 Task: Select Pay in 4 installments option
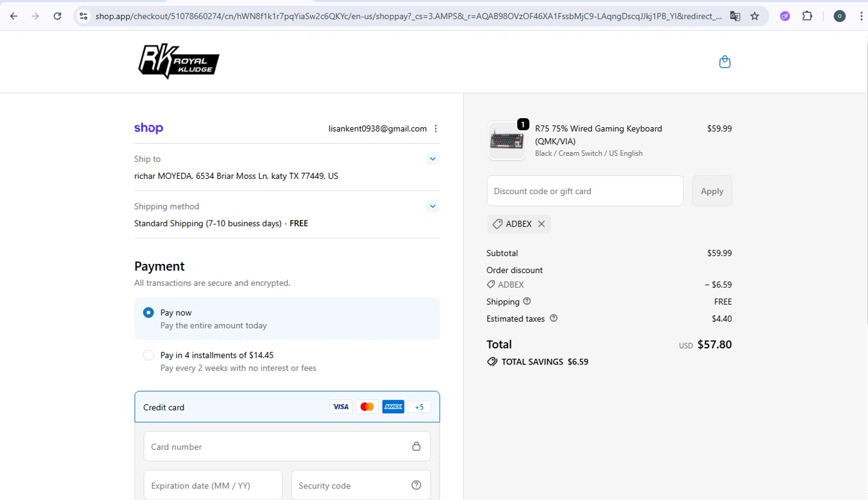[149, 355]
